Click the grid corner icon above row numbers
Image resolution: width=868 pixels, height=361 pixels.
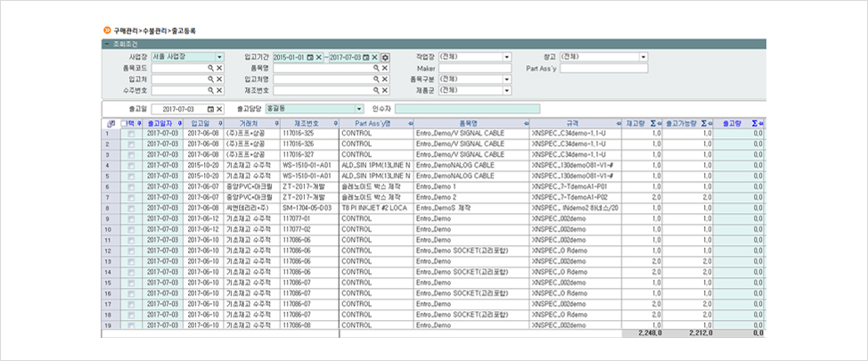(x=111, y=123)
